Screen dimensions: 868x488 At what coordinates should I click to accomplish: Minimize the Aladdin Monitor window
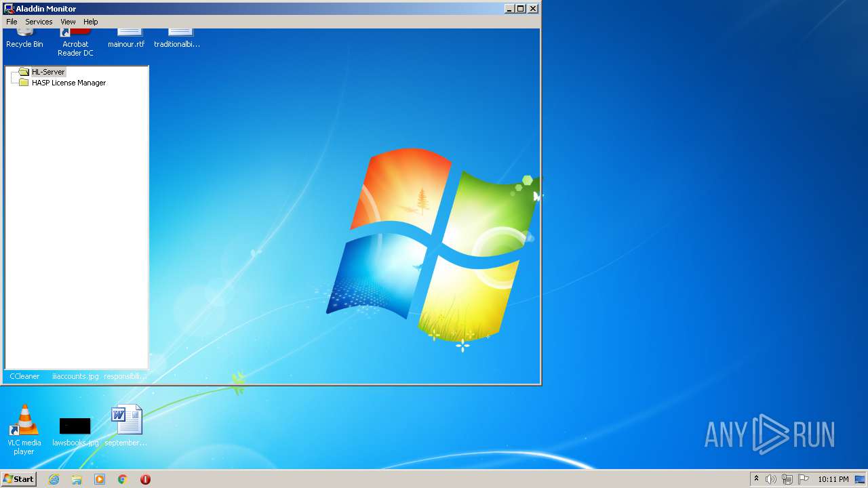(x=509, y=9)
